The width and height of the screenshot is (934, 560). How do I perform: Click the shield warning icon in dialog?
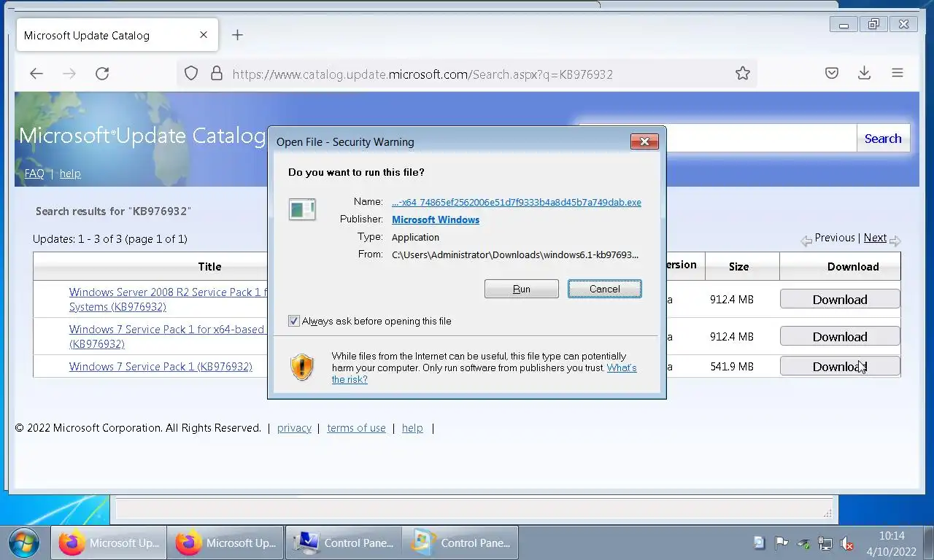click(x=302, y=367)
